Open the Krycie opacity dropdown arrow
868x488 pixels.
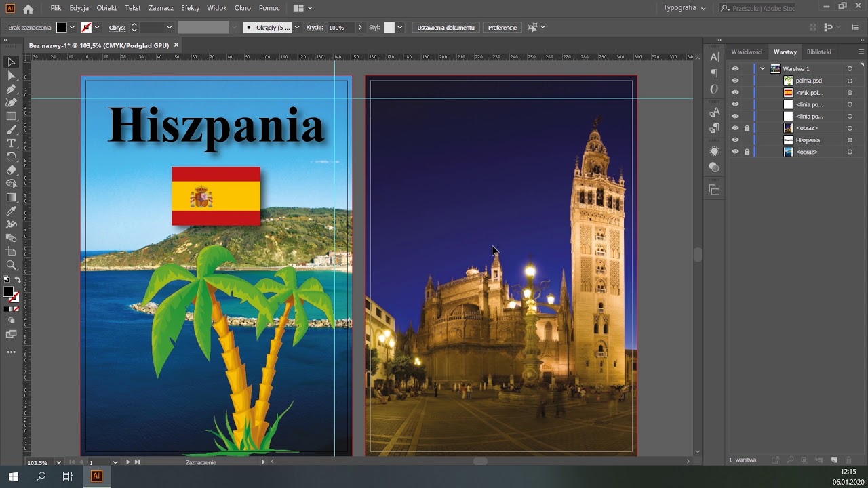pos(360,28)
